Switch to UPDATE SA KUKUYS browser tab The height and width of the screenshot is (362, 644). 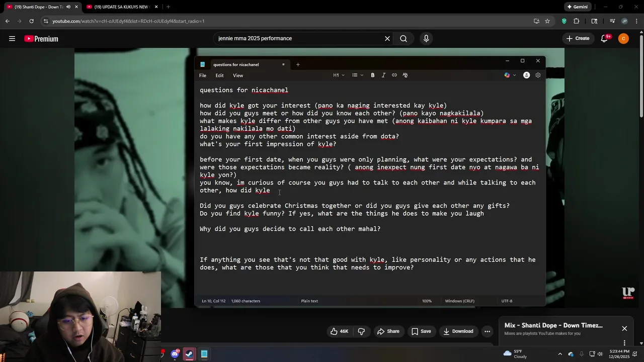click(x=121, y=7)
